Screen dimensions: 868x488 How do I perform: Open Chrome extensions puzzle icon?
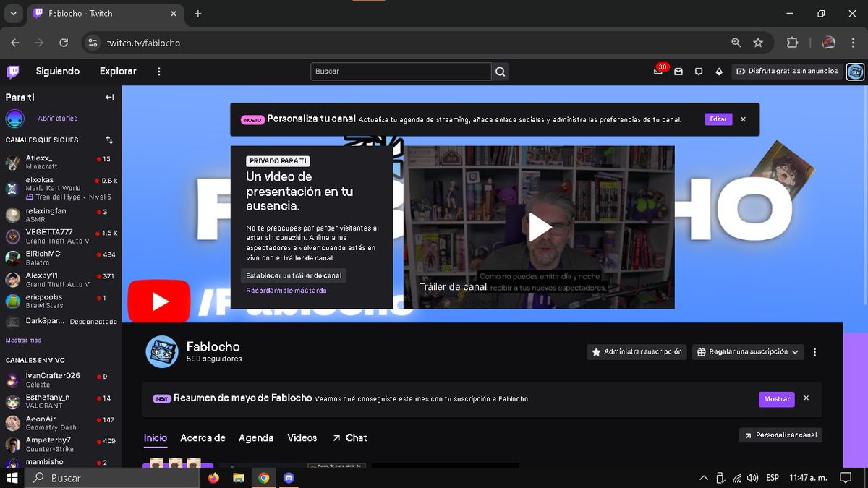(793, 43)
